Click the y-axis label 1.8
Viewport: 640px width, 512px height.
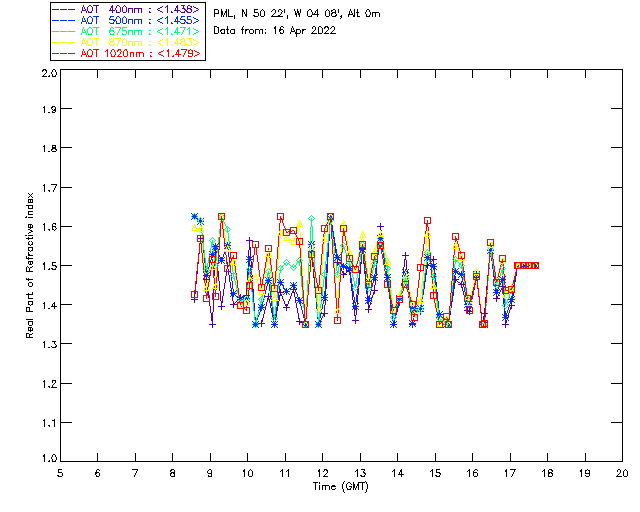(49, 148)
